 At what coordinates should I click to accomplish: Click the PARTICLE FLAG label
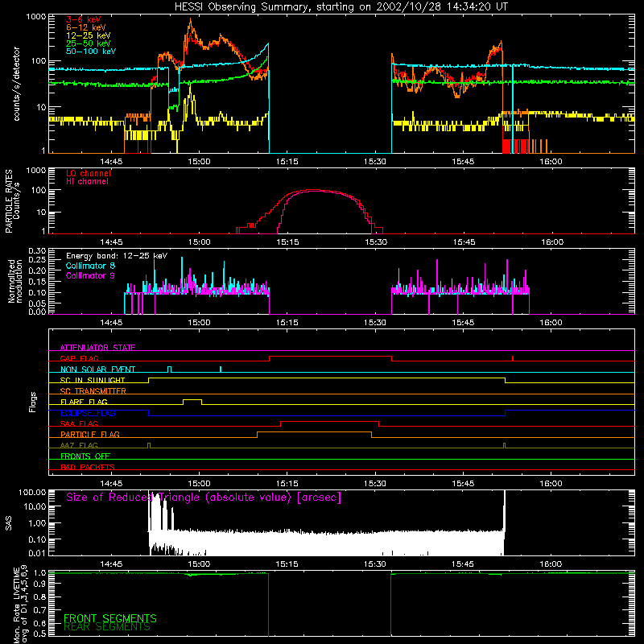[90, 434]
